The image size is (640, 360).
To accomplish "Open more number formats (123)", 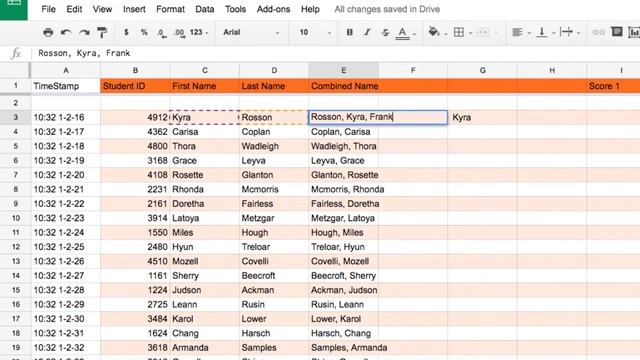I will (199, 32).
